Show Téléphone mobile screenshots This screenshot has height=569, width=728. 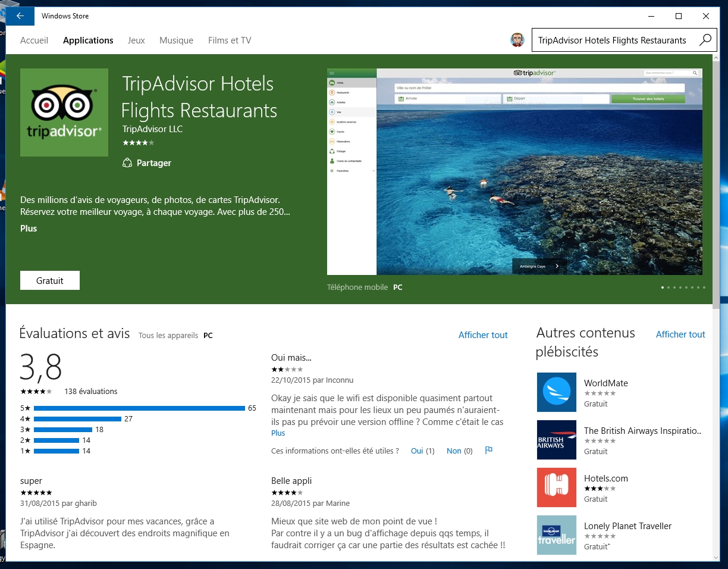pyautogui.click(x=357, y=287)
